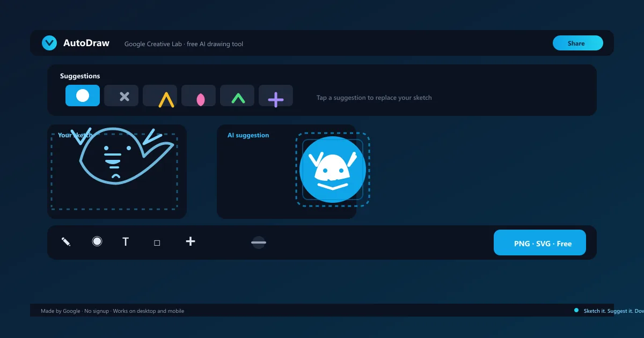
Task: Click the whale drawing in Your sketch
Action: click(126, 156)
